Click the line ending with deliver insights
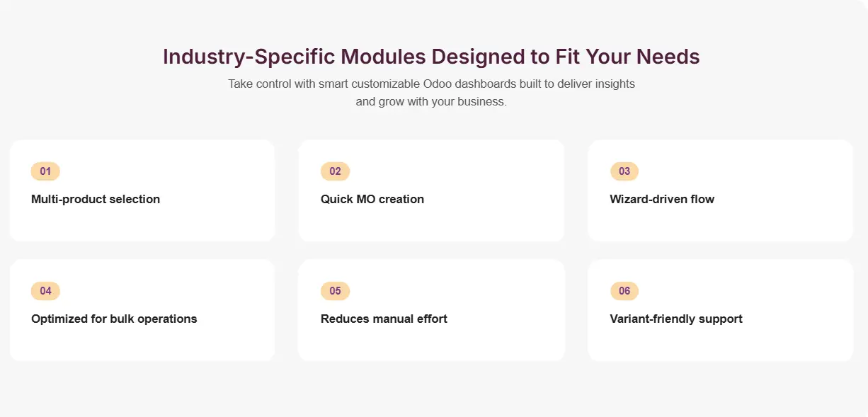Image resolution: width=868 pixels, height=417 pixels. pyautogui.click(x=431, y=84)
